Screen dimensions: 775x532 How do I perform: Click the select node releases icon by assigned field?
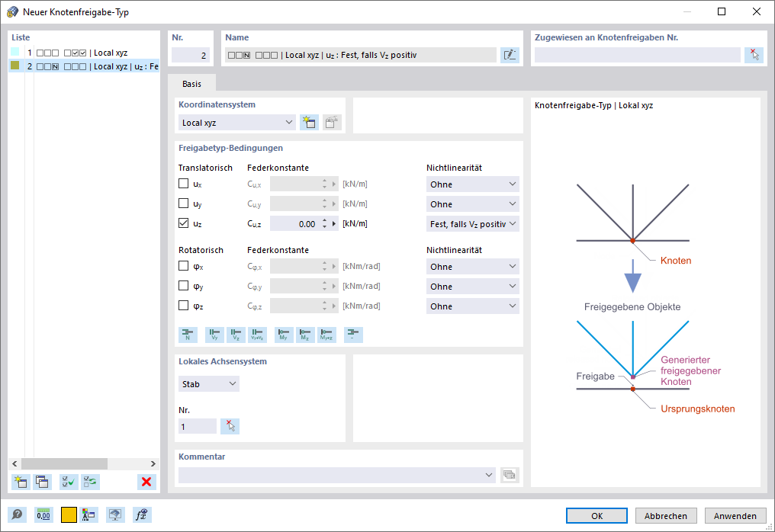tap(754, 55)
